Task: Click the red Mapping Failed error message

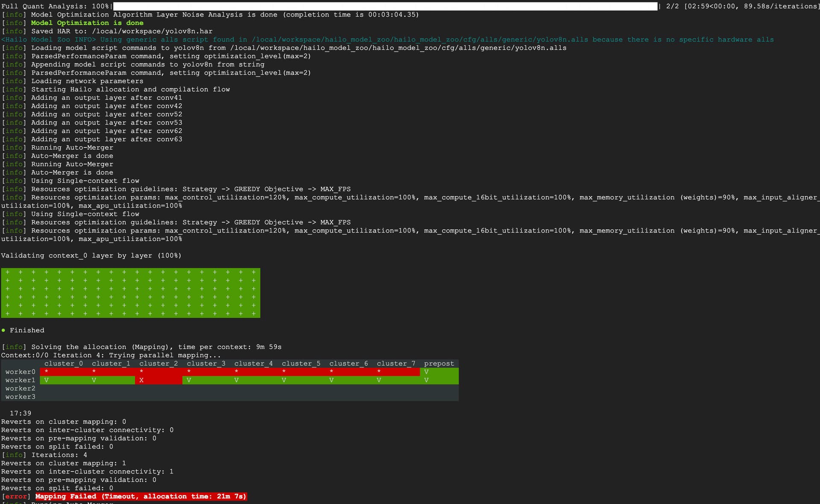Action: [x=141, y=496]
